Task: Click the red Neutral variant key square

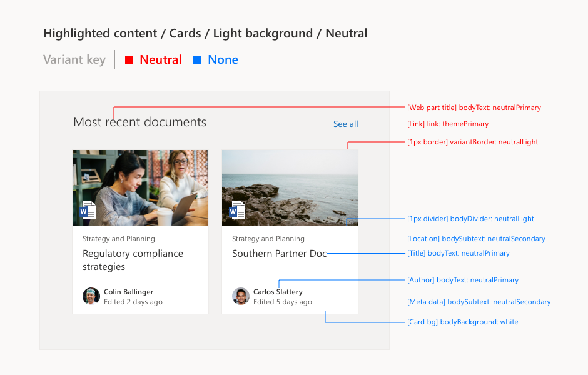Action: pos(129,59)
